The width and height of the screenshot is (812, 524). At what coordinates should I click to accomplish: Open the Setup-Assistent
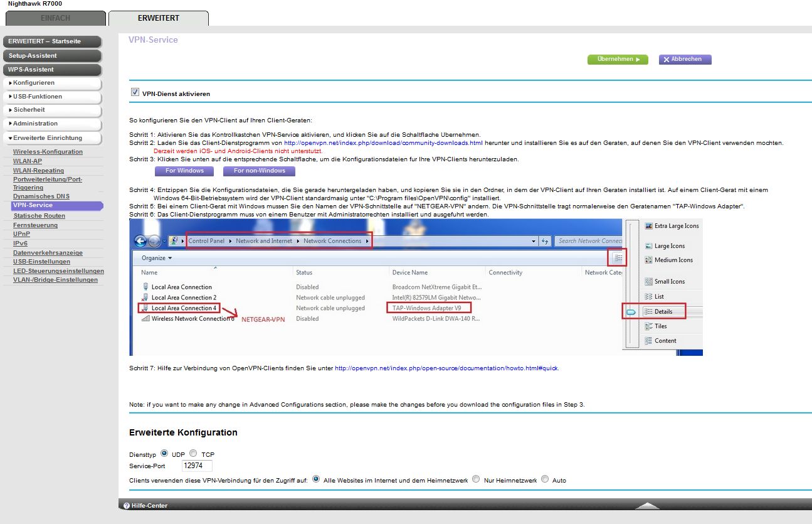(x=53, y=56)
